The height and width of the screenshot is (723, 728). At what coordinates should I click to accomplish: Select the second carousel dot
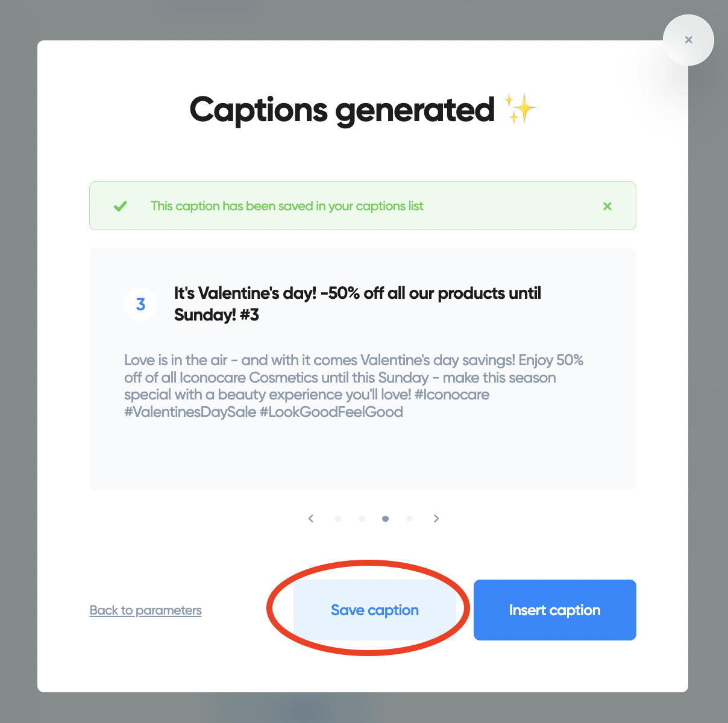[x=362, y=518]
